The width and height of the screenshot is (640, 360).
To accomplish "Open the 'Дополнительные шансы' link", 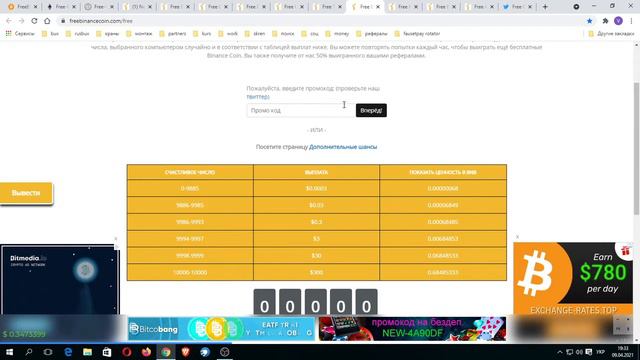I will tap(343, 147).
